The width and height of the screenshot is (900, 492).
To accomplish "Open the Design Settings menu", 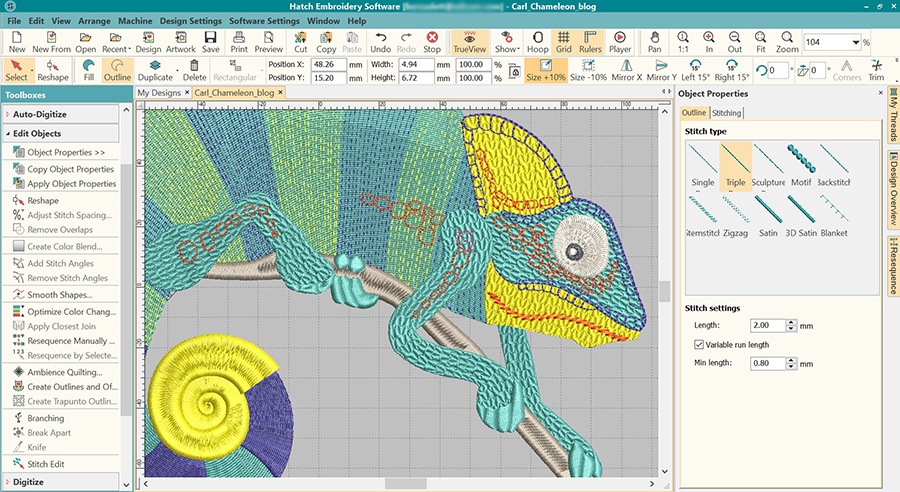I will 191,20.
